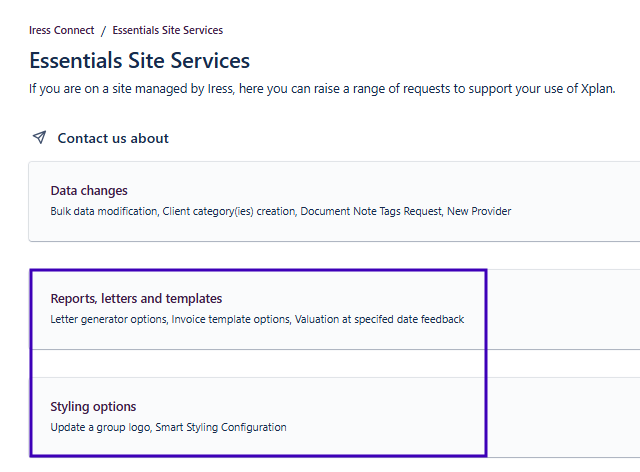
Task: Click Client category(ies) creation text
Action: [x=228, y=211]
